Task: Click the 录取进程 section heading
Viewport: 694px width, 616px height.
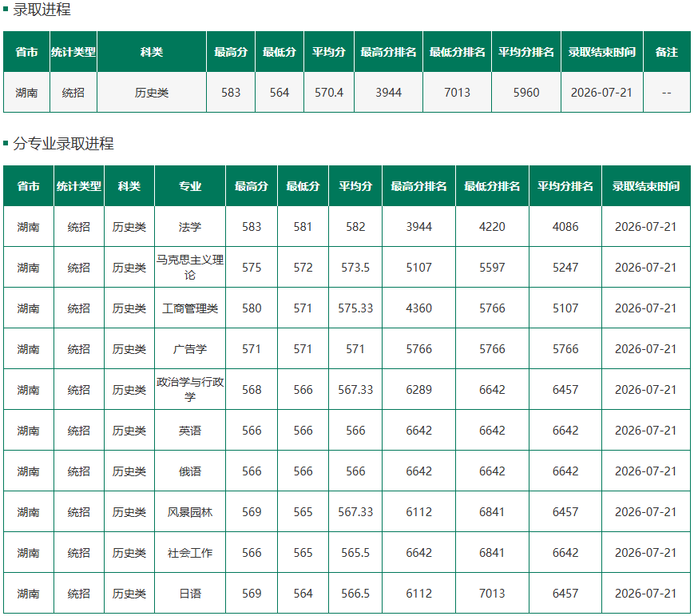Action: coord(42,10)
